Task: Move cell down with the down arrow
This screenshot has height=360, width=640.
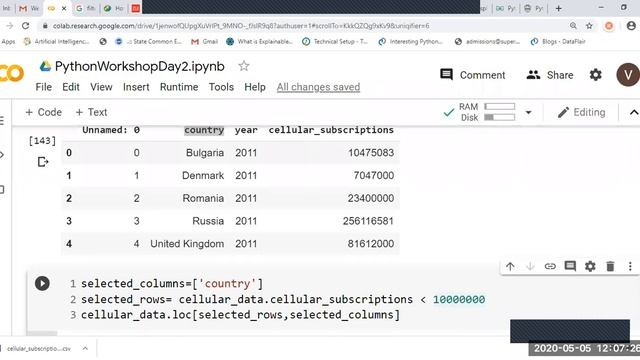Action: pos(530,267)
